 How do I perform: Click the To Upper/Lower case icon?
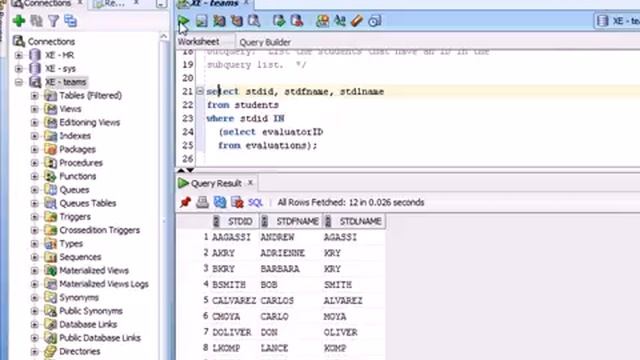click(340, 21)
